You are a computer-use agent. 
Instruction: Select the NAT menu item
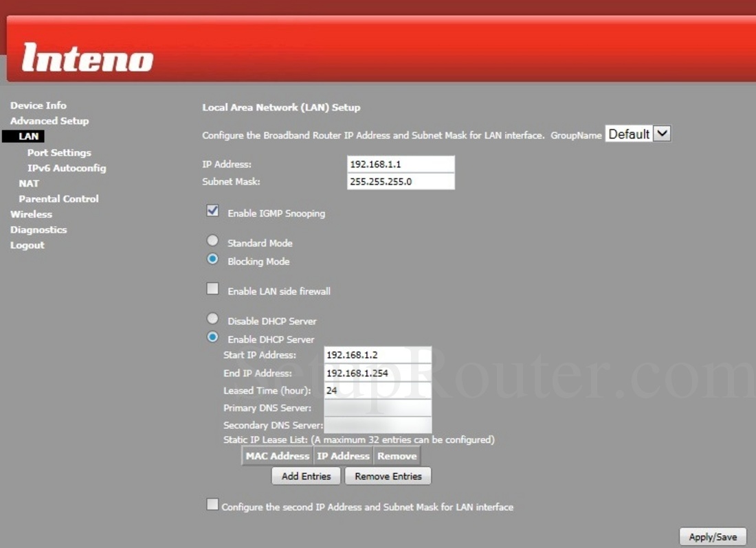(28, 183)
